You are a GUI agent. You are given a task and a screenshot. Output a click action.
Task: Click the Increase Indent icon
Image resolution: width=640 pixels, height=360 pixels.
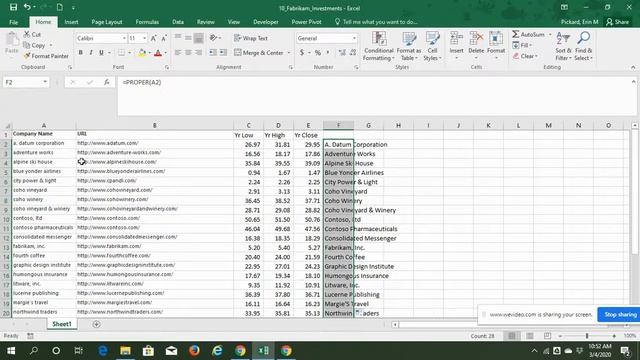(x=223, y=53)
